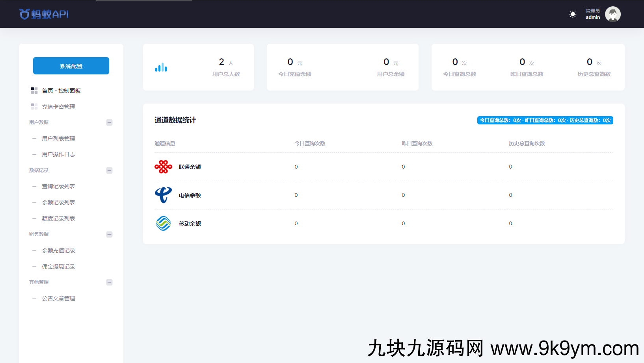
Task: Click the 首页 dashboard grid icon
Action: (x=34, y=91)
